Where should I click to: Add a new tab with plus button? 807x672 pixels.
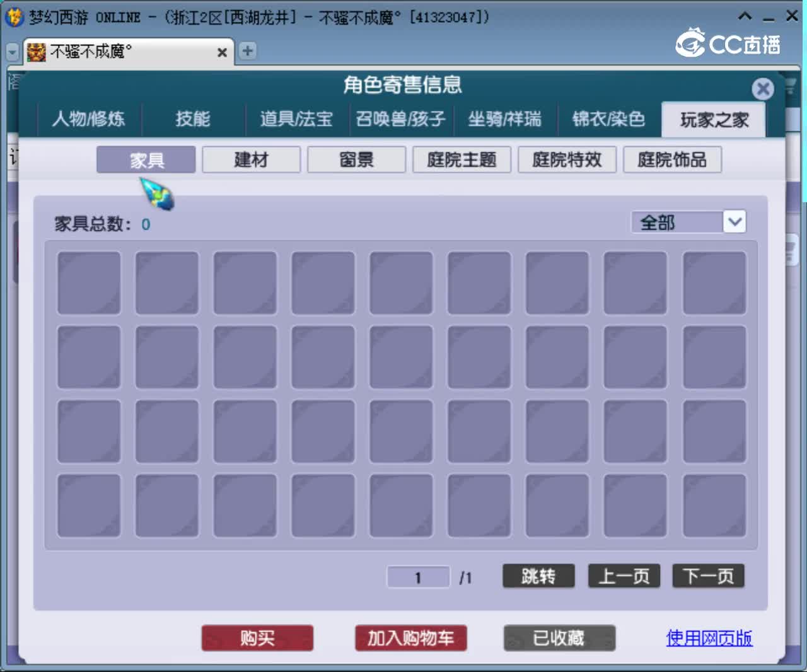coord(247,51)
